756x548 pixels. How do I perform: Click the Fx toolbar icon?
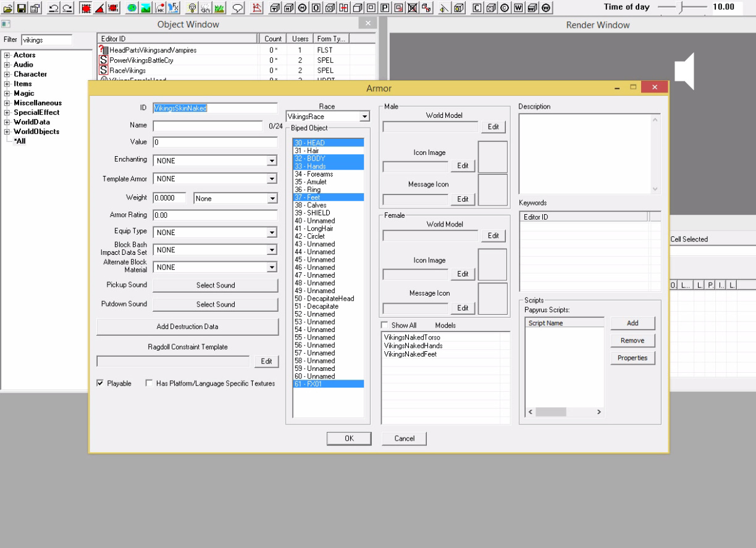(x=174, y=8)
